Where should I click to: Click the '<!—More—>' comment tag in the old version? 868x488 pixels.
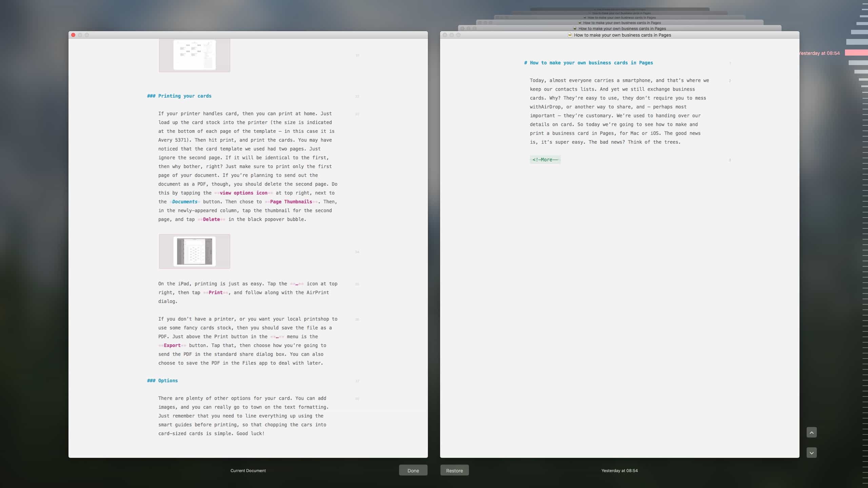coord(545,160)
